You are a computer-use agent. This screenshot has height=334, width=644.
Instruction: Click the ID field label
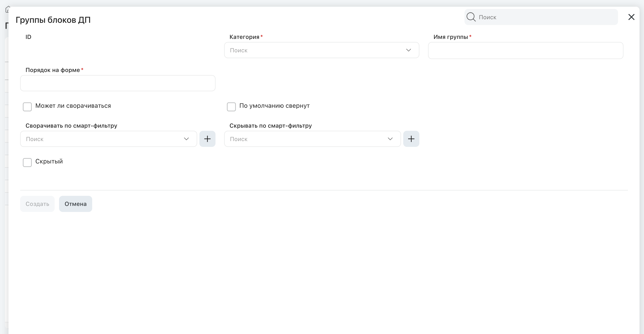(x=28, y=37)
